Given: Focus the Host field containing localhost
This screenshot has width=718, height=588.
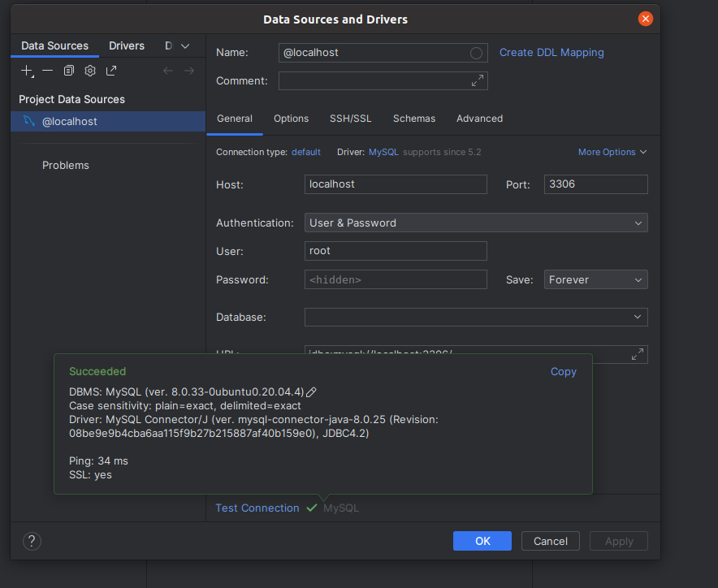Looking at the screenshot, I should (x=396, y=184).
